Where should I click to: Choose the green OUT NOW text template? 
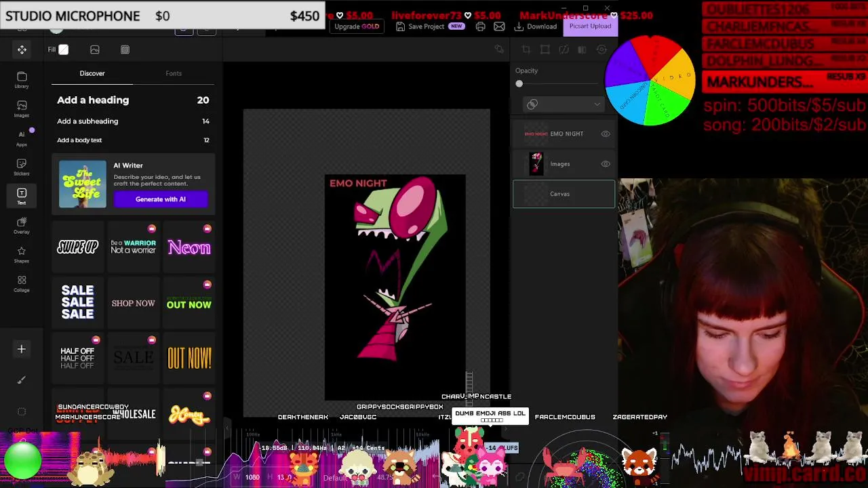pos(189,303)
